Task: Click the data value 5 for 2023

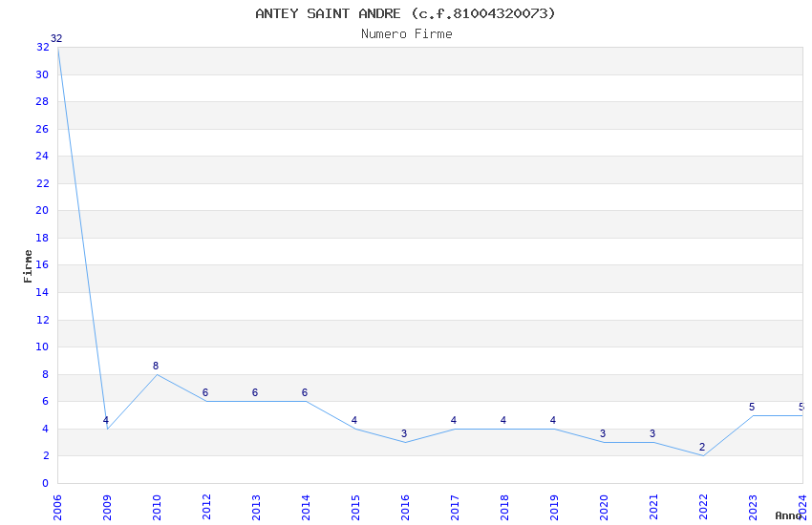Action: (x=752, y=407)
